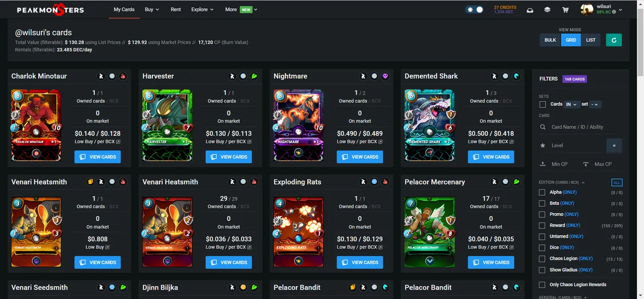Image resolution: width=644 pixels, height=299 pixels.
Task: Expand the wilsuri account dropdown arrow
Action: (x=620, y=10)
